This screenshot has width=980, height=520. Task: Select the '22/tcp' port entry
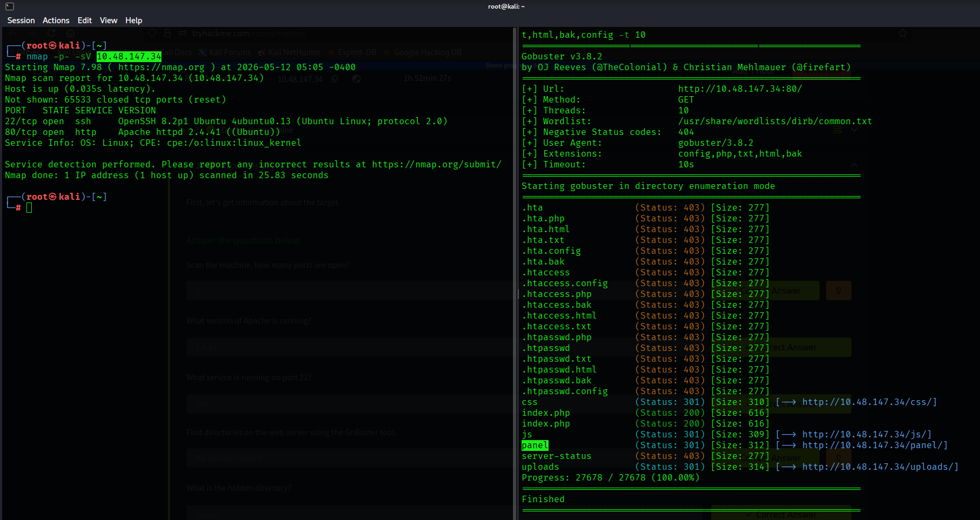pyautogui.click(x=21, y=121)
